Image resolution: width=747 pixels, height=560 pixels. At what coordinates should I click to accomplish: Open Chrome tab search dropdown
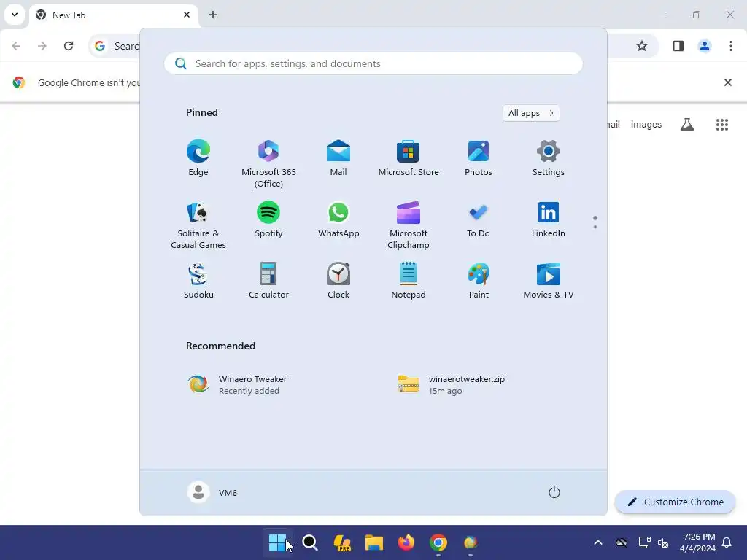(15, 15)
